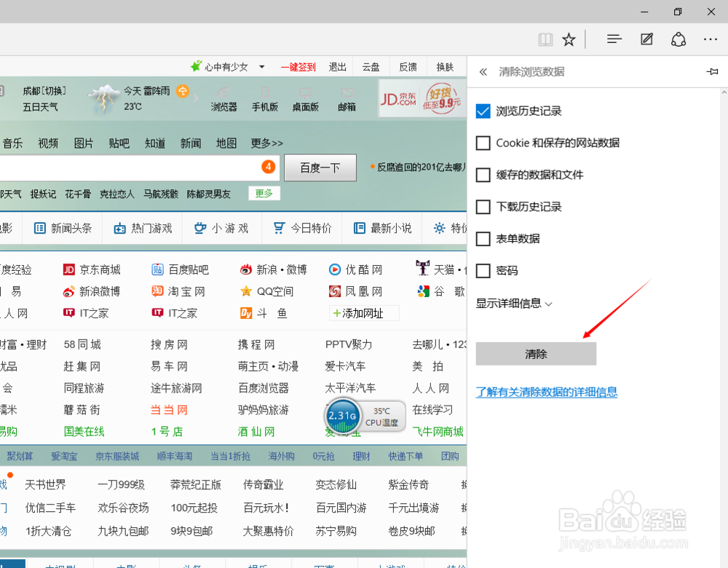Open the Share circle icon

pos(678,39)
